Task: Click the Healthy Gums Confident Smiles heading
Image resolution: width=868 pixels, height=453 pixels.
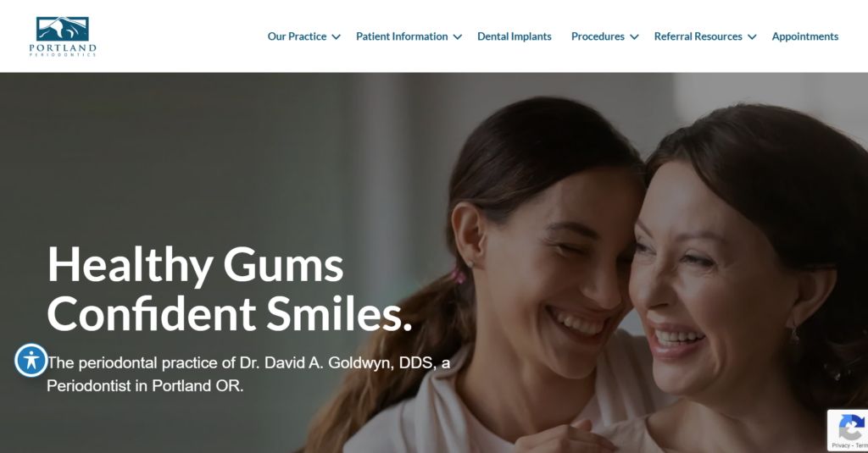Action: [x=230, y=289]
